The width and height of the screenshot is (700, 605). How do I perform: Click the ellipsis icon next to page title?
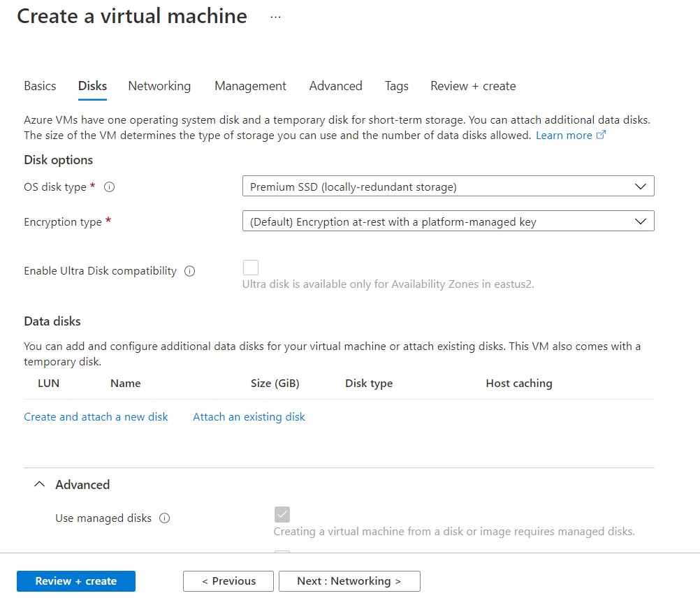point(275,17)
